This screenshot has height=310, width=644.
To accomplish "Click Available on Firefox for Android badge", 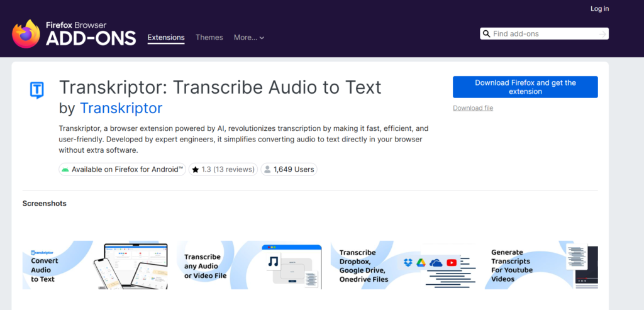I will pos(123,169).
